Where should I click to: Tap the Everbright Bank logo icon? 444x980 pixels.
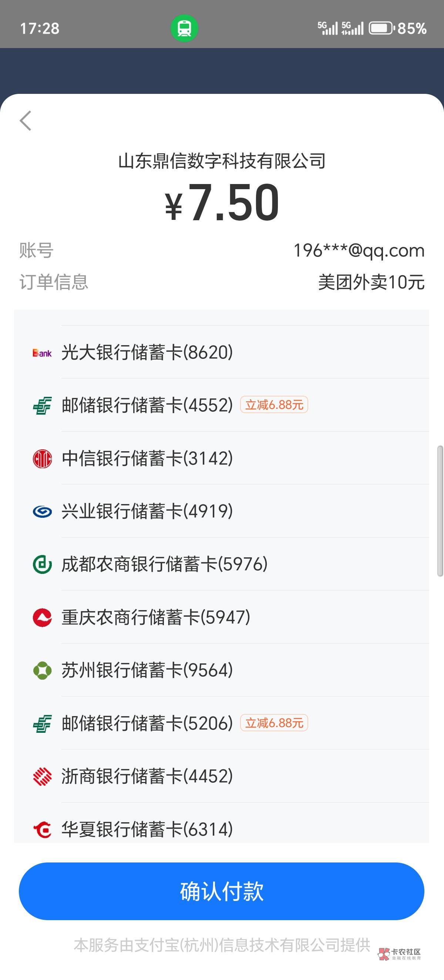[x=42, y=353]
